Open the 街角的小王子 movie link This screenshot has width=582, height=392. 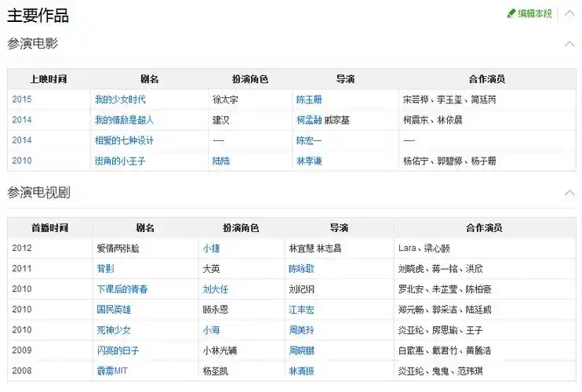point(120,161)
